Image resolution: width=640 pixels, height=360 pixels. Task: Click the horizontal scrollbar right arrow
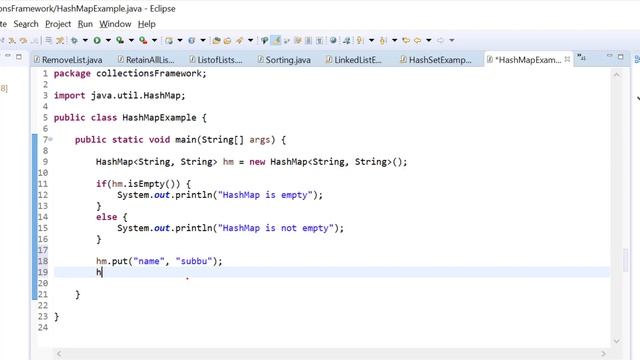[603, 353]
